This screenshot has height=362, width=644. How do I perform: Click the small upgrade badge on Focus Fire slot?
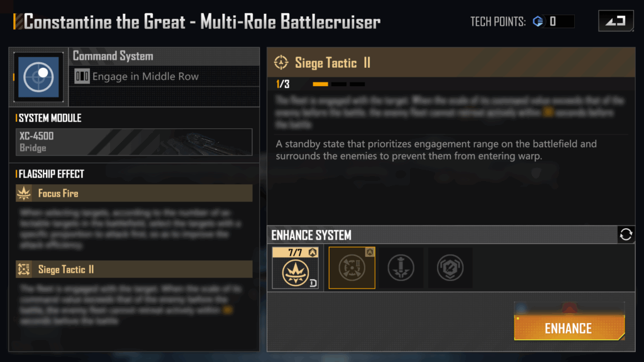tap(313, 253)
